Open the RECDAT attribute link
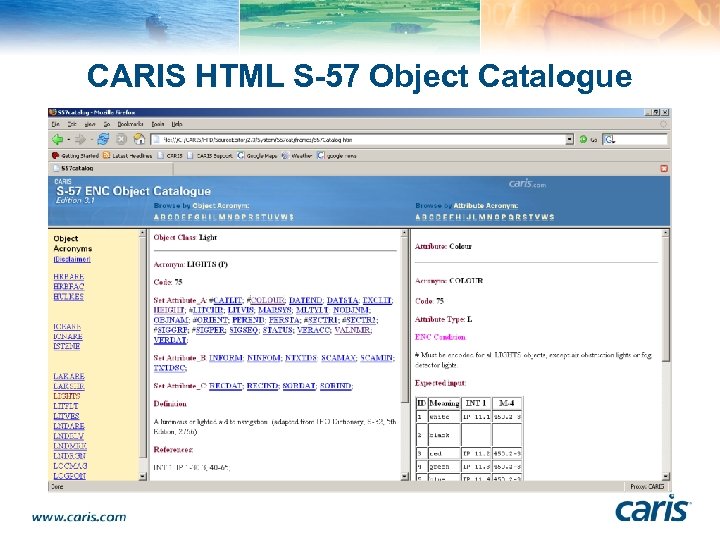 (x=225, y=386)
